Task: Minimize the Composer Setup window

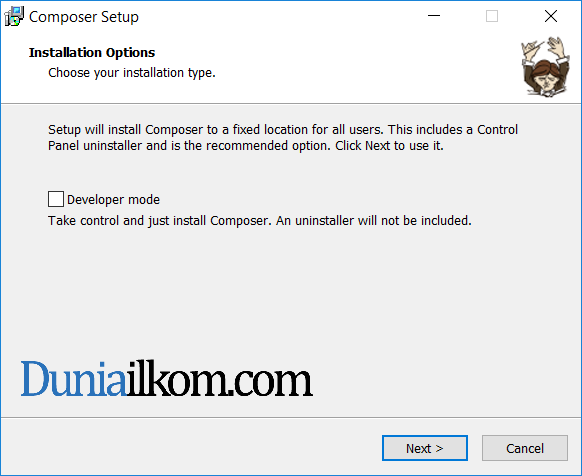Action: pos(434,16)
